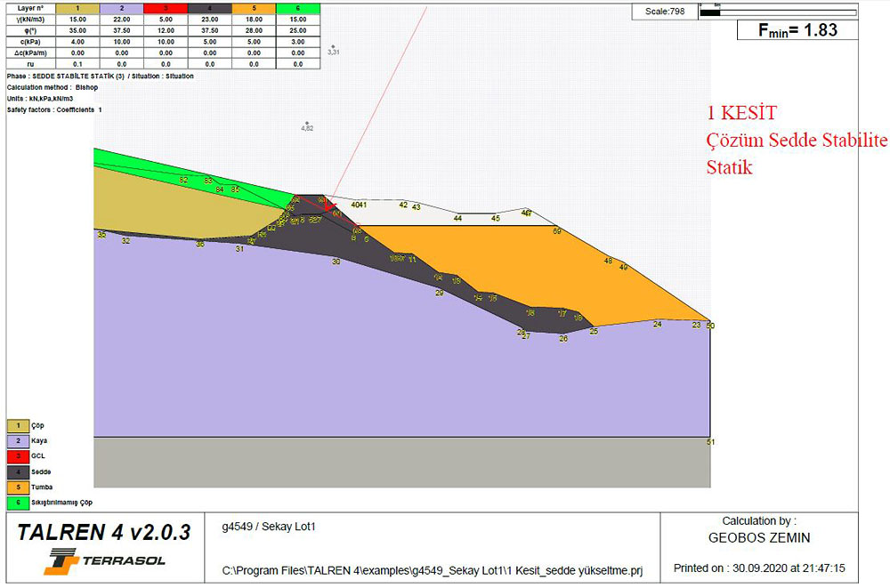This screenshot has width=890, height=588.
Task: Click node 51 at bottom right corner
Action: [709, 440]
